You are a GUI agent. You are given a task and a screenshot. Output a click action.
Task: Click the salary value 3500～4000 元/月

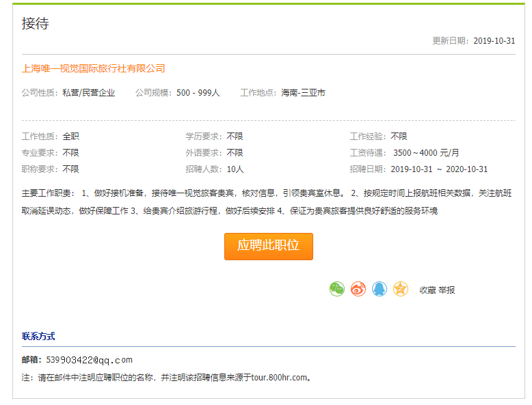[426, 152]
